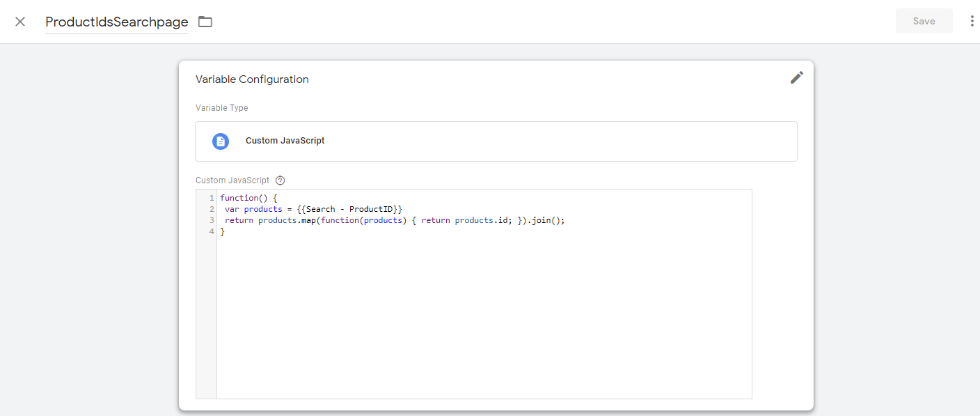This screenshot has width=980, height=416.
Task: Click the pencil edit icon in Variable Configuration
Action: tap(796, 78)
